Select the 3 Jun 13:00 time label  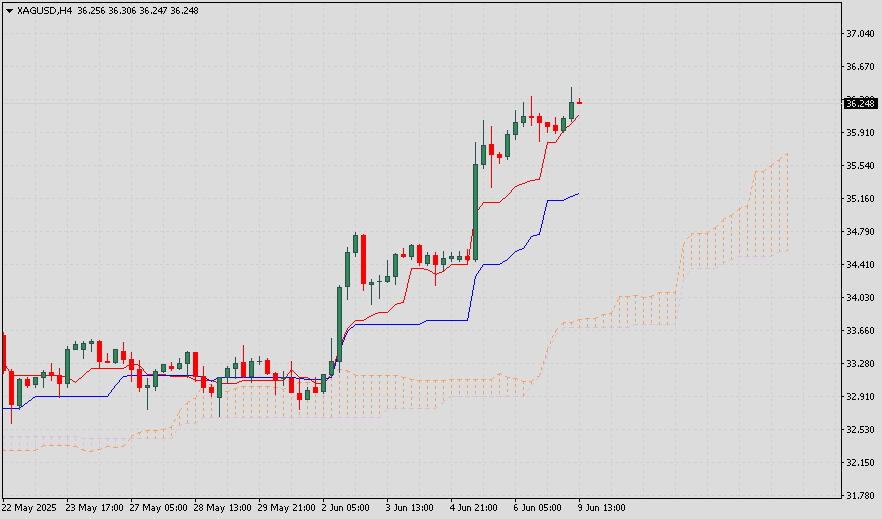pyautogui.click(x=410, y=508)
